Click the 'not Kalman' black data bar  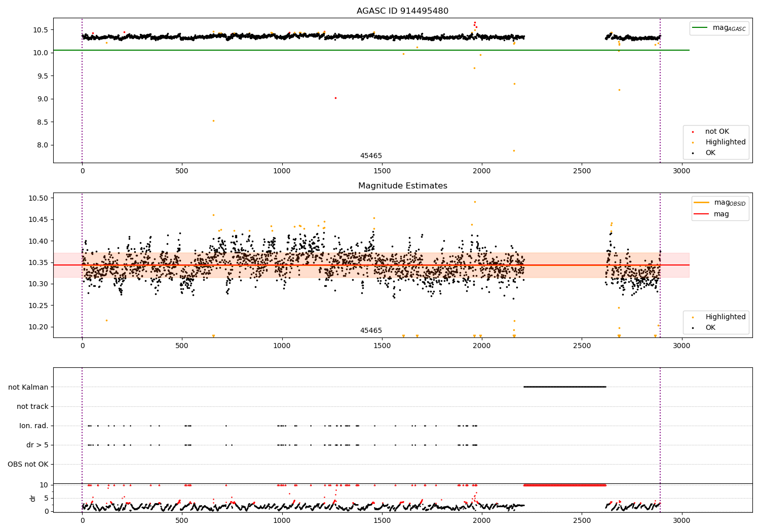(564, 387)
